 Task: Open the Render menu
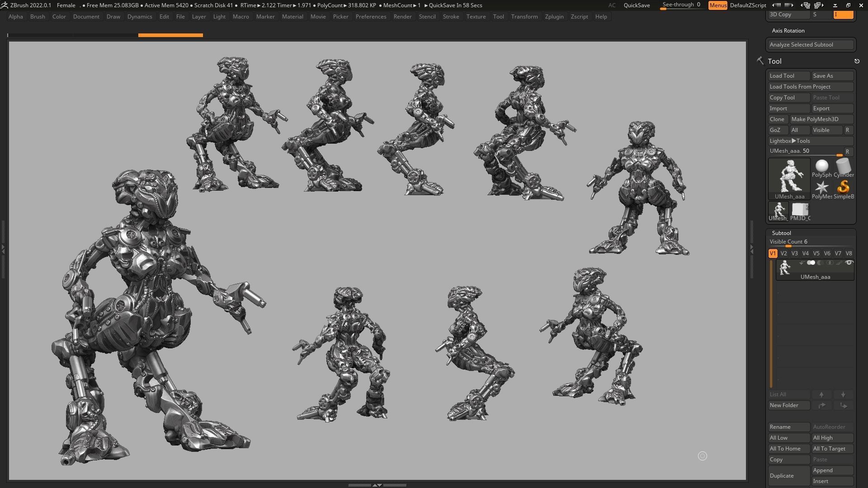tap(402, 17)
